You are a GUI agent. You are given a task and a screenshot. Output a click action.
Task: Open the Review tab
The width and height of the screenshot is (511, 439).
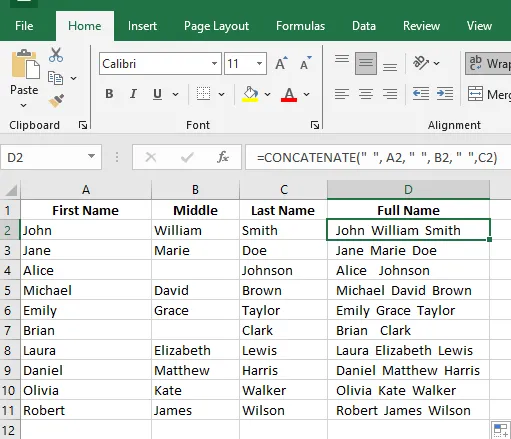coord(421,26)
